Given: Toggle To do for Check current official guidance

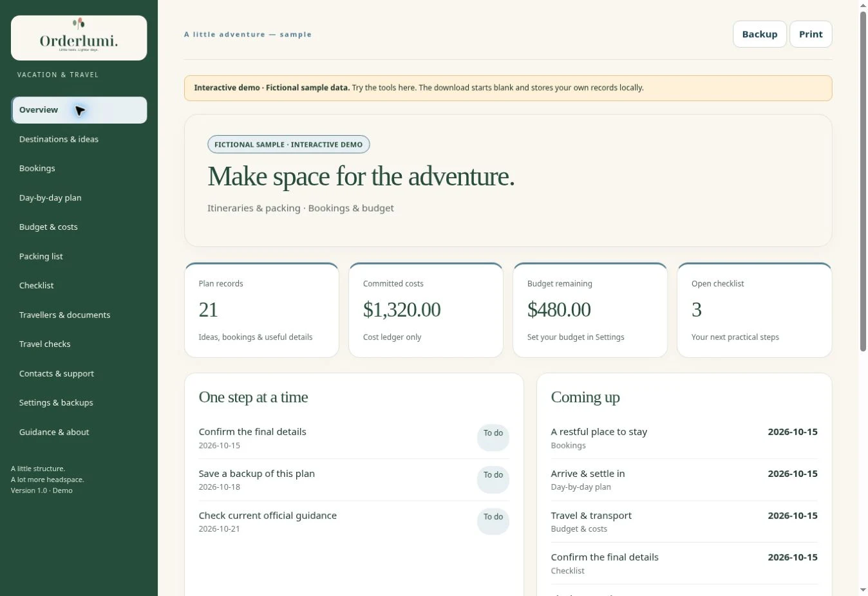Looking at the screenshot, I should (x=493, y=521).
